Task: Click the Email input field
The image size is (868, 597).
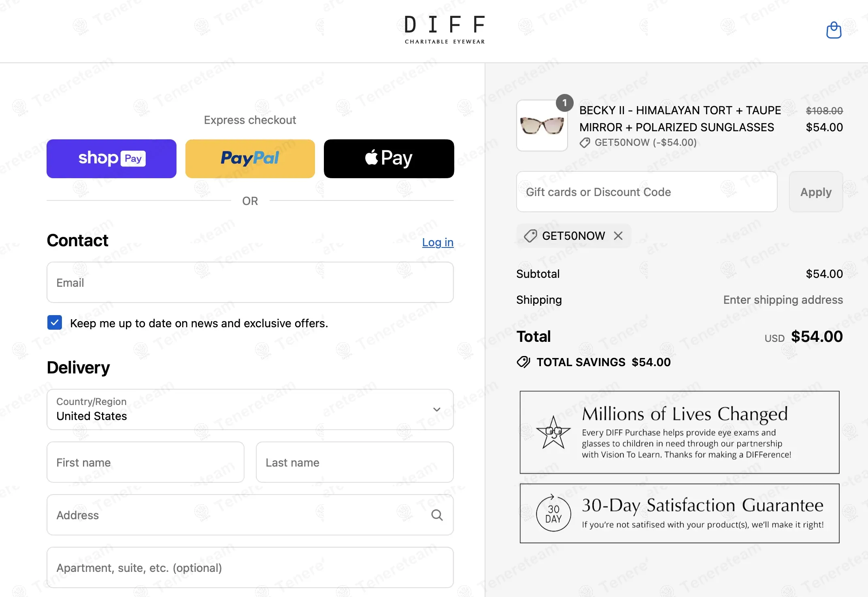Action: click(x=250, y=282)
